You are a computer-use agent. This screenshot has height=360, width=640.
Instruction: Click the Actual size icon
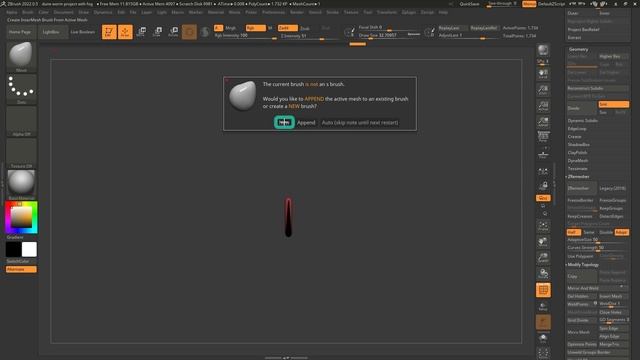click(x=543, y=106)
